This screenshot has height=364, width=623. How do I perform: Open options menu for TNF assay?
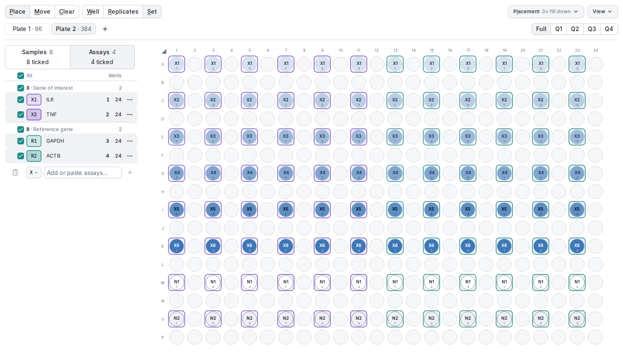(130, 115)
